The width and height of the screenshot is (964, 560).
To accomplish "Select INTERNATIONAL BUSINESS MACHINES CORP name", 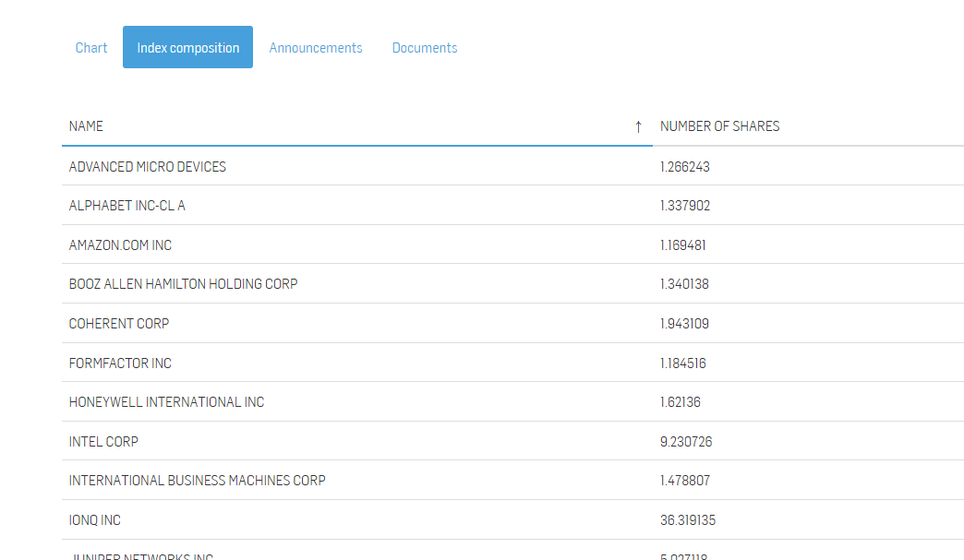I will point(198,481).
